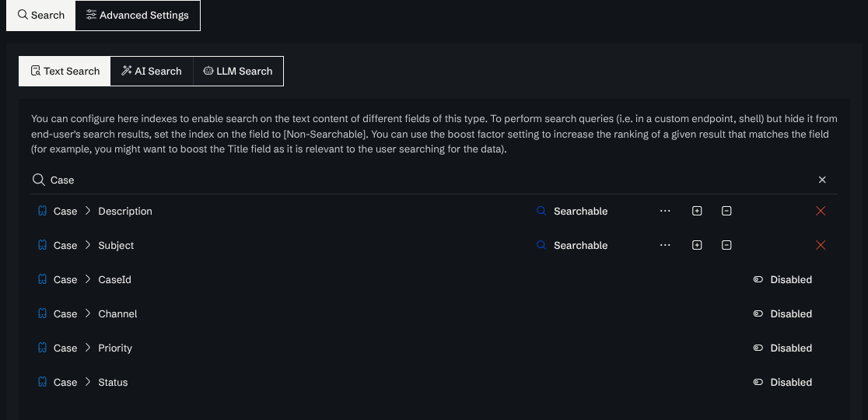
Task: Click the magnifier icon in search field
Action: point(38,180)
